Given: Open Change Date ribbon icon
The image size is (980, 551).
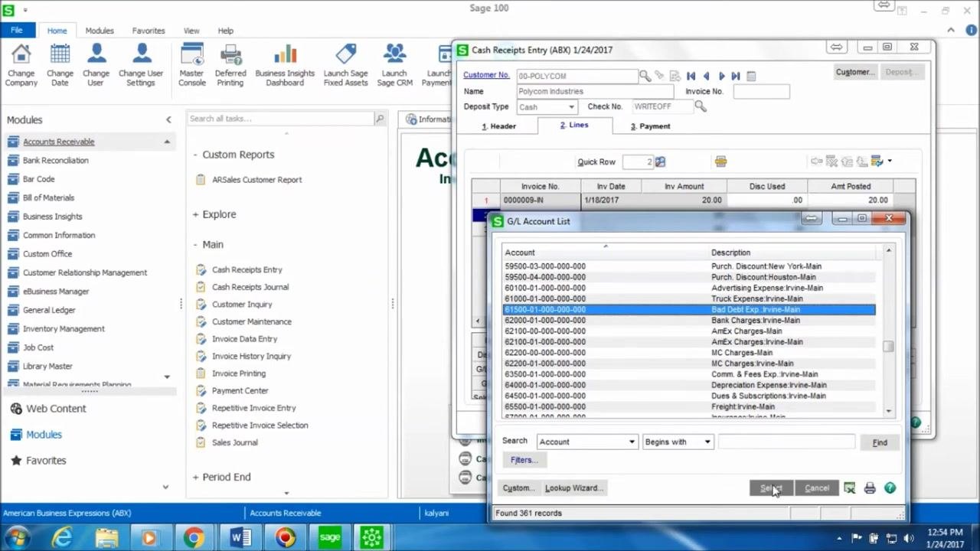Looking at the screenshot, I should [x=60, y=65].
